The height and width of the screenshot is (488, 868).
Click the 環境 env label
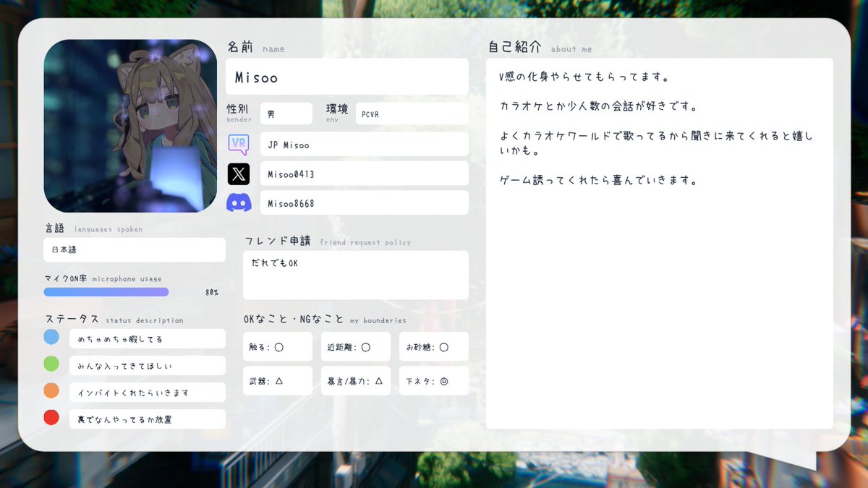coord(337,112)
